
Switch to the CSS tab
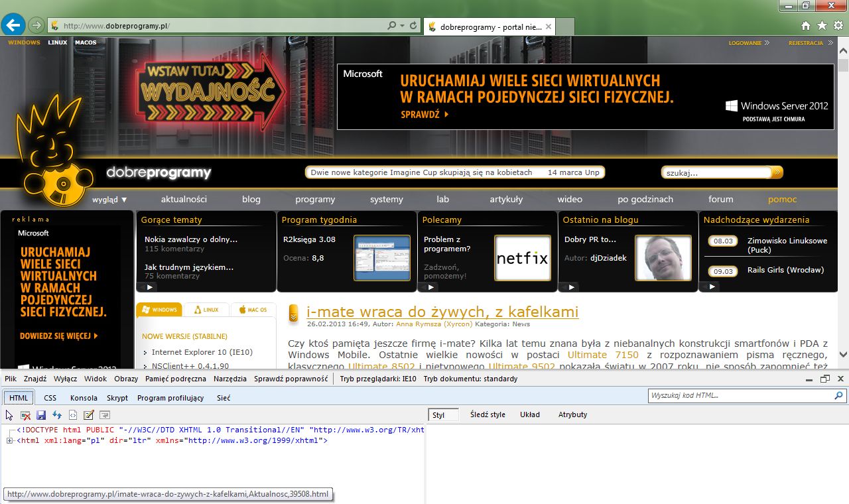tap(50, 398)
